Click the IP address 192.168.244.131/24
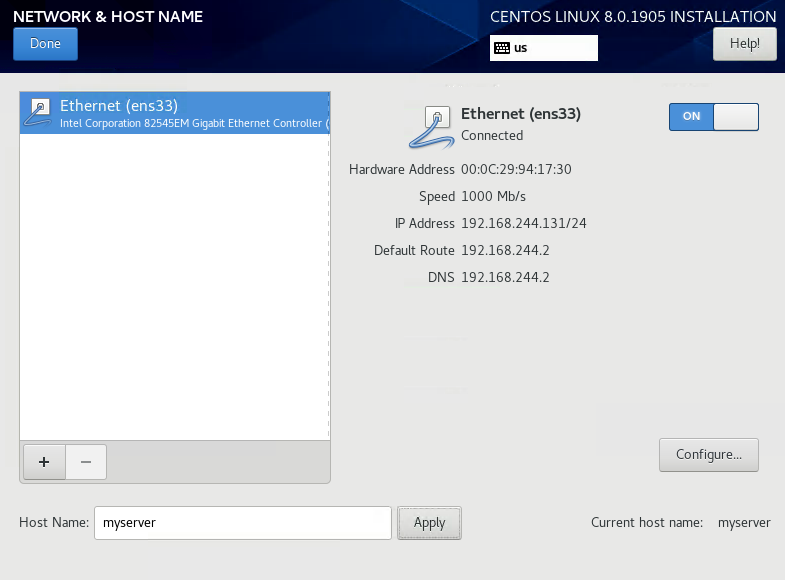Image resolution: width=785 pixels, height=580 pixels. pos(524,223)
